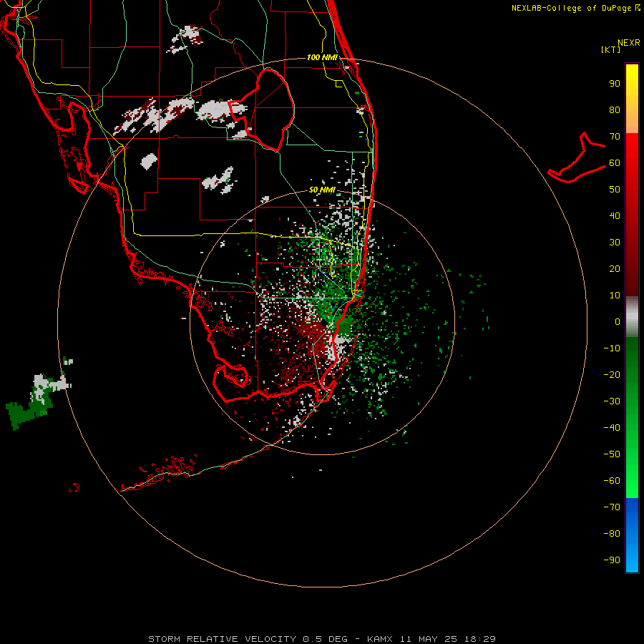Click the Lake Okeechobee outline on map
The image size is (644, 644).
click(262, 110)
